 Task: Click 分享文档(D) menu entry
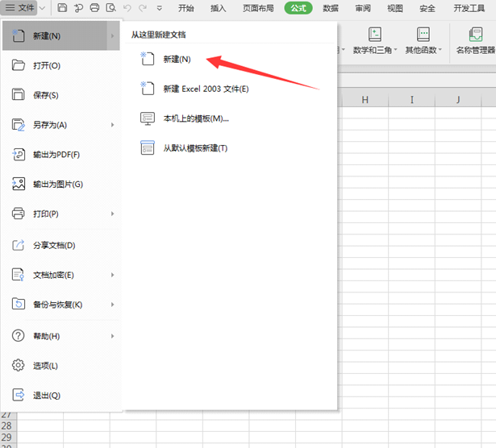coord(60,245)
